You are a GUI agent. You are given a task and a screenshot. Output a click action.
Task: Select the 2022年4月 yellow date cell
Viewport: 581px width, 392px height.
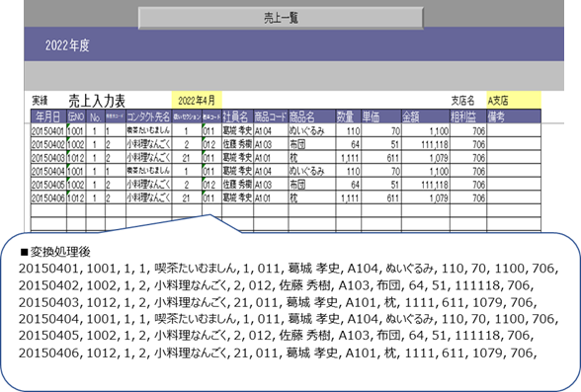pos(197,101)
